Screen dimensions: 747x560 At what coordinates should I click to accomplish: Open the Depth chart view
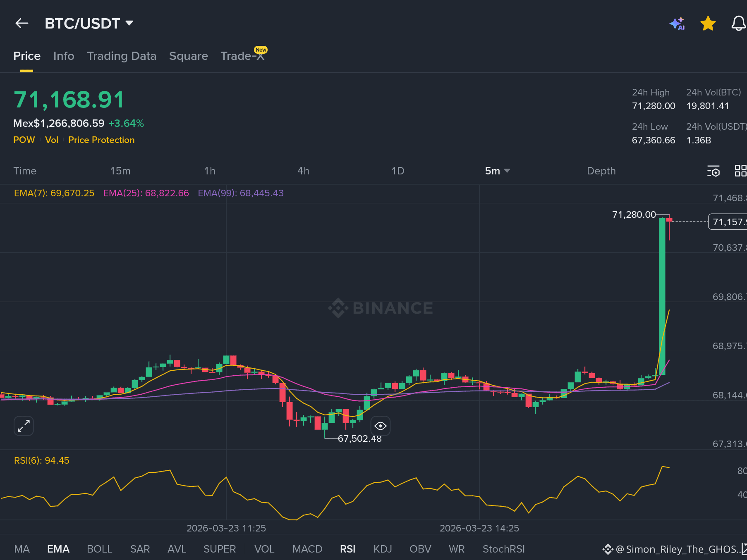click(x=601, y=171)
